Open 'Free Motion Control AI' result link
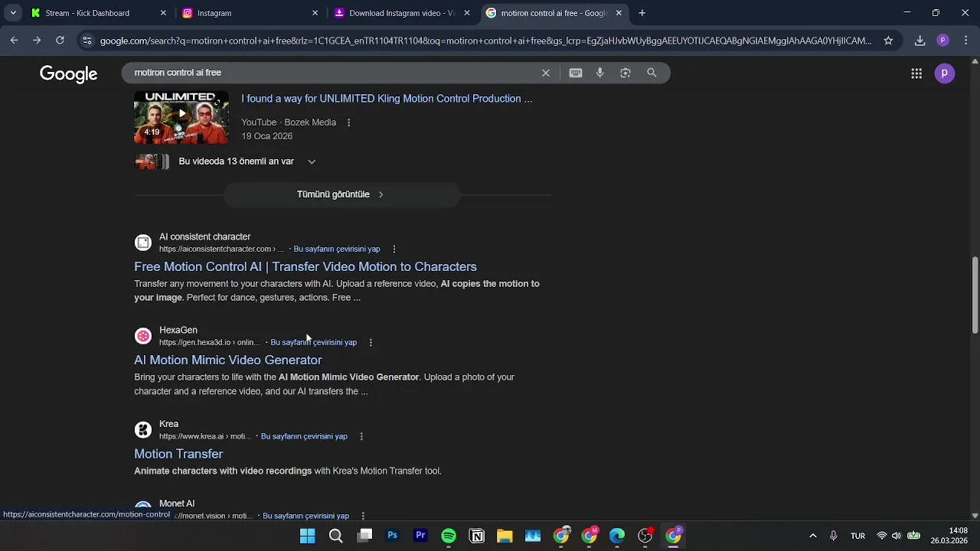Viewport: 980px width, 551px height. pyautogui.click(x=305, y=267)
